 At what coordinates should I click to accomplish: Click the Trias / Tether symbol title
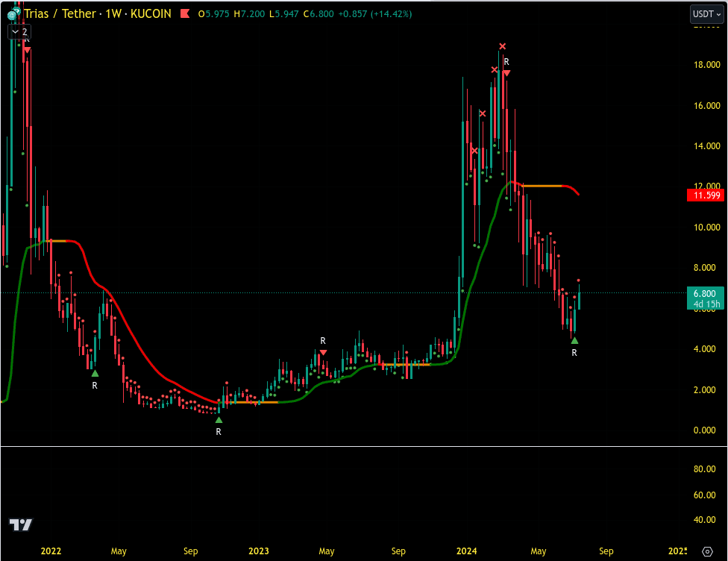coord(60,14)
